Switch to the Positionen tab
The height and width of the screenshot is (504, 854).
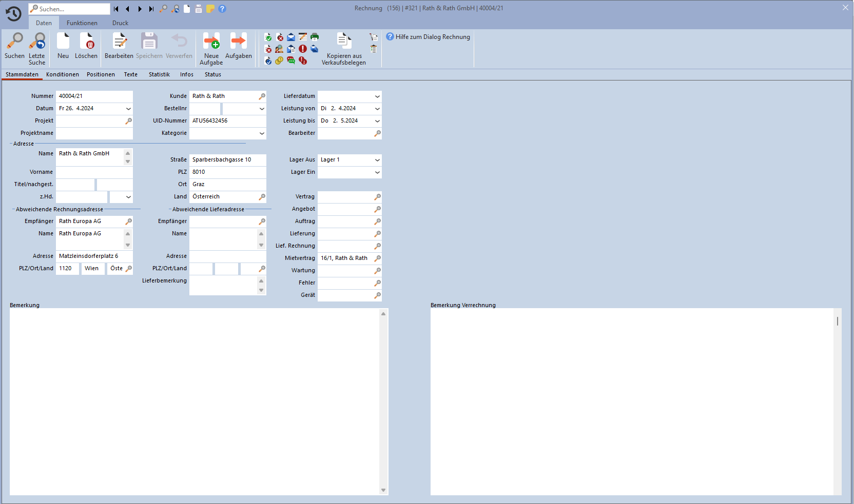pos(101,75)
